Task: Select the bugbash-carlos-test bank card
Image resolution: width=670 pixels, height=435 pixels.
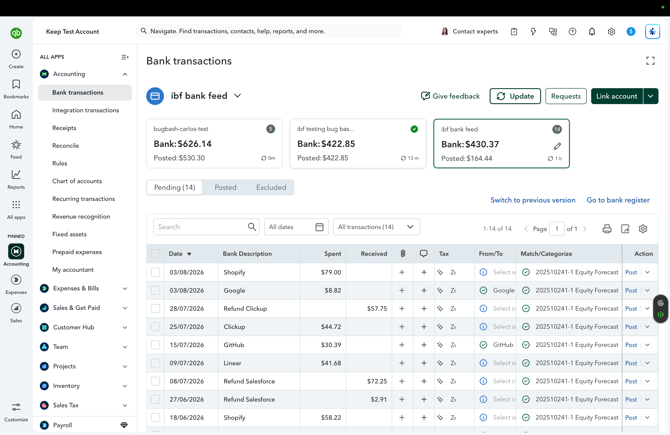Action: (x=214, y=144)
